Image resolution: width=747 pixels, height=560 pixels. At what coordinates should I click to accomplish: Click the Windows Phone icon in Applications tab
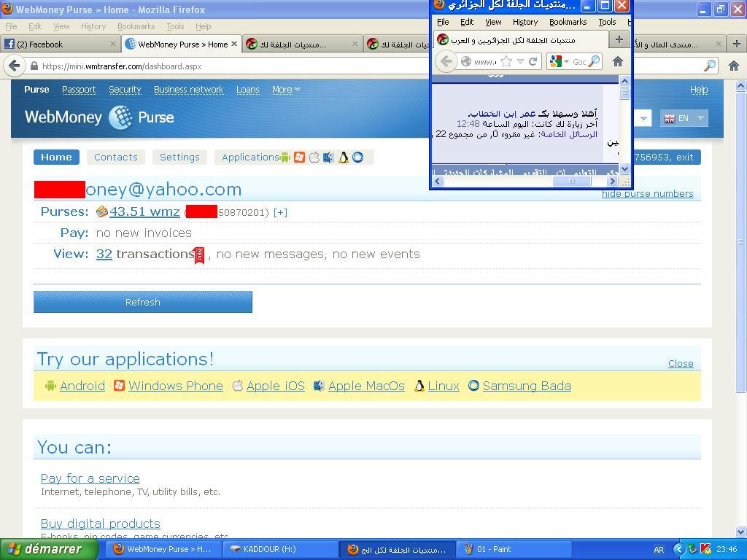[x=299, y=157]
